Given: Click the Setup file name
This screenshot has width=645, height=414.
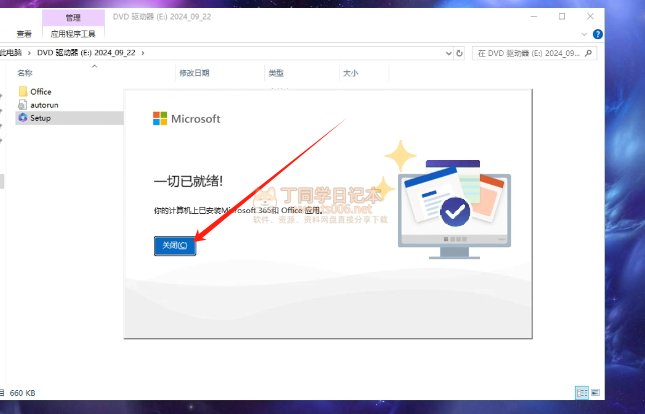Looking at the screenshot, I should tap(40, 118).
